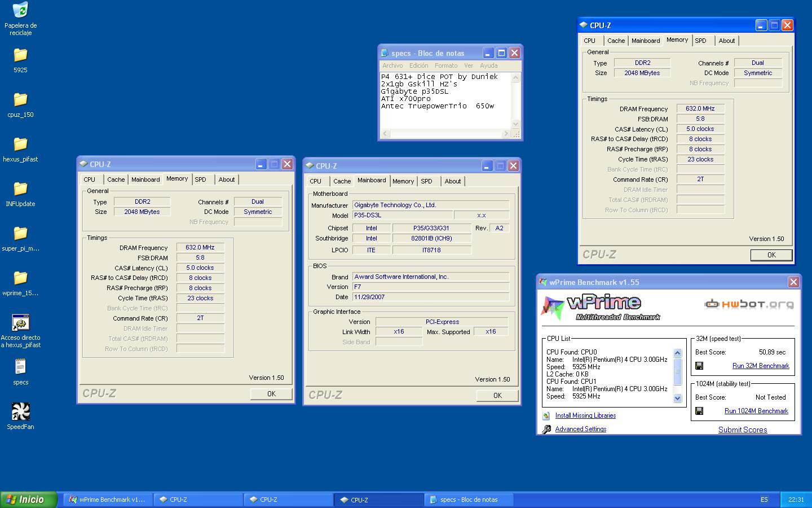Run the 1024M Benchmark

756,411
